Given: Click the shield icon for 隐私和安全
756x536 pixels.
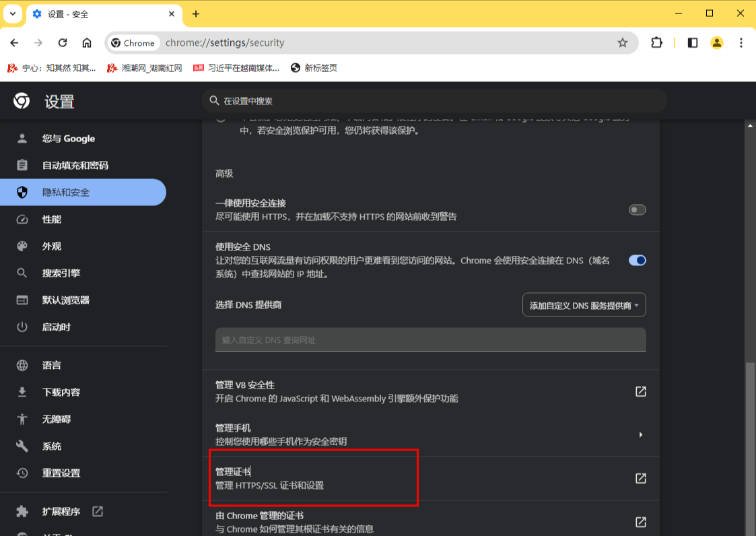Looking at the screenshot, I should tap(22, 193).
